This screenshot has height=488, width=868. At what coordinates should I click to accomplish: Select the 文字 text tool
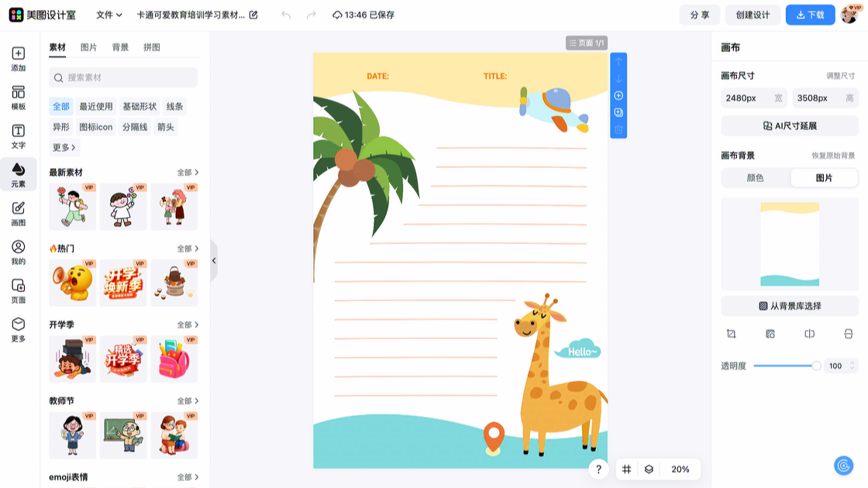point(18,136)
